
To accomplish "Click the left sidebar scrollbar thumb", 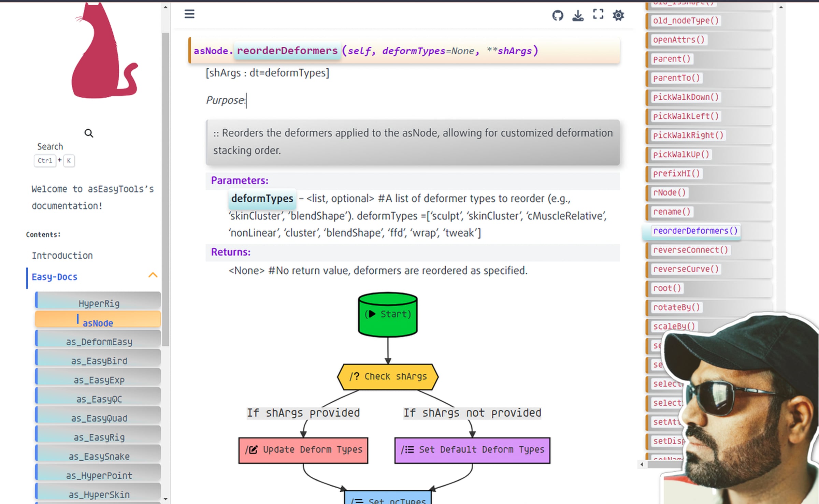I will pos(165,189).
